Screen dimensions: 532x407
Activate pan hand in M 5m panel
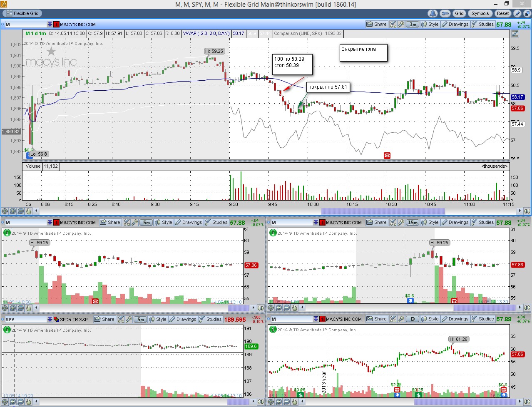click(x=28, y=308)
